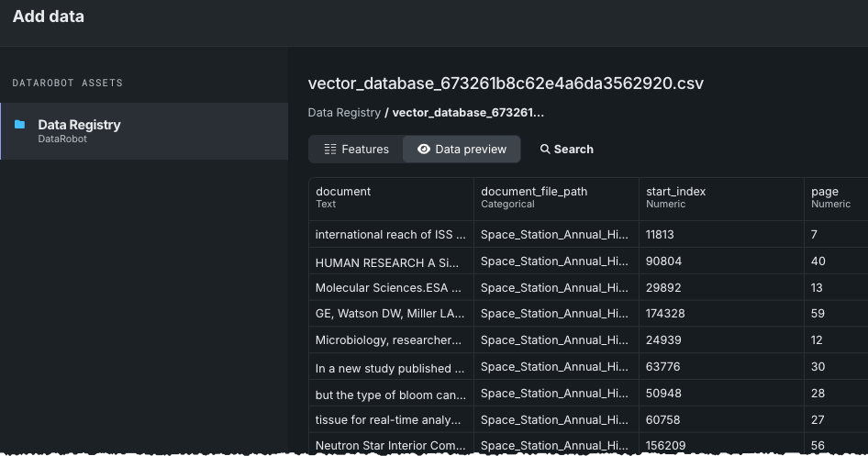
Task: Click the Data preview eye icon
Action: click(424, 150)
